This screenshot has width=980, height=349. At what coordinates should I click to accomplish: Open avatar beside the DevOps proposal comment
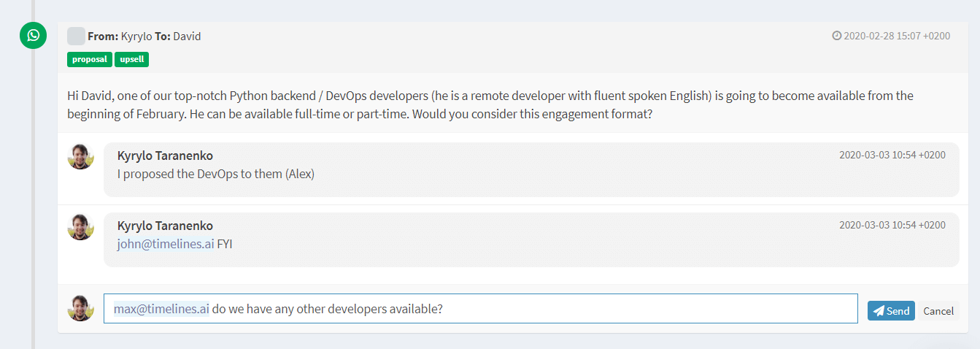[81, 156]
